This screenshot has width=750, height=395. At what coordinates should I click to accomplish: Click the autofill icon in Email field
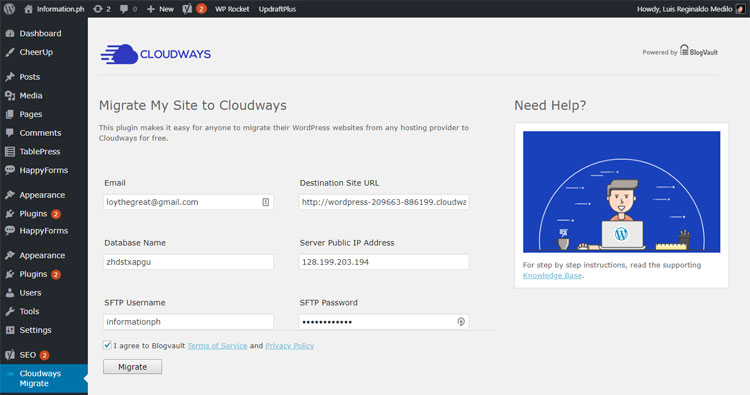coord(265,202)
